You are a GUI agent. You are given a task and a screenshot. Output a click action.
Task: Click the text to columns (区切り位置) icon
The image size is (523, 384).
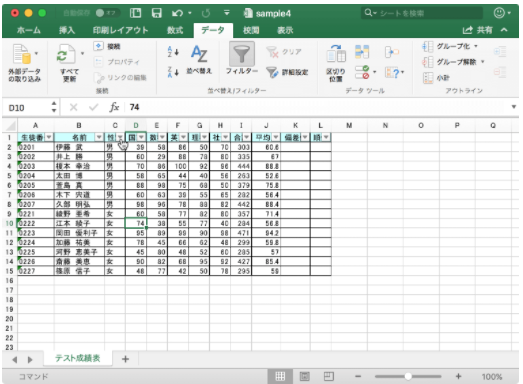[x=336, y=54]
